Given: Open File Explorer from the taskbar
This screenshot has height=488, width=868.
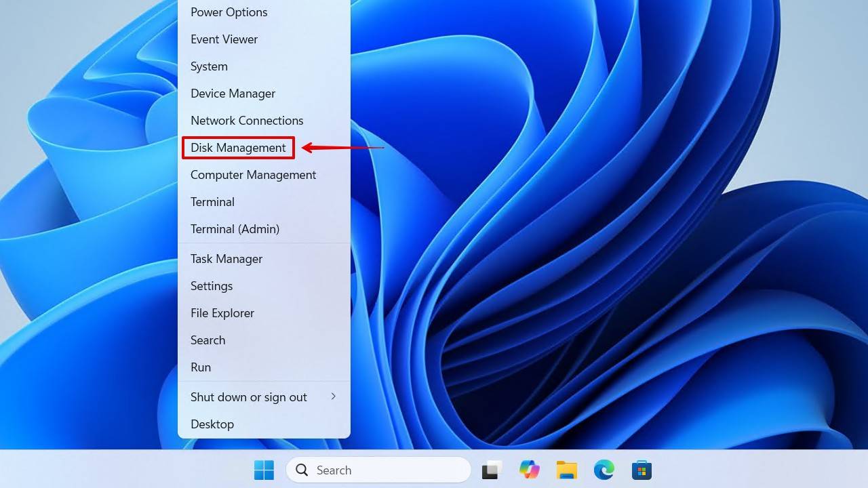Looking at the screenshot, I should click(566, 470).
